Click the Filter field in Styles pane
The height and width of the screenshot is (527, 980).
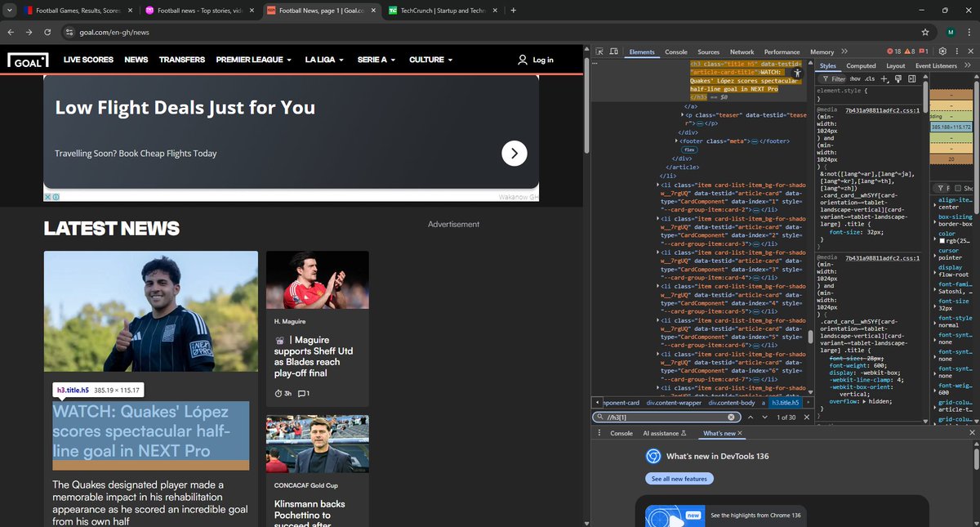[833, 78]
